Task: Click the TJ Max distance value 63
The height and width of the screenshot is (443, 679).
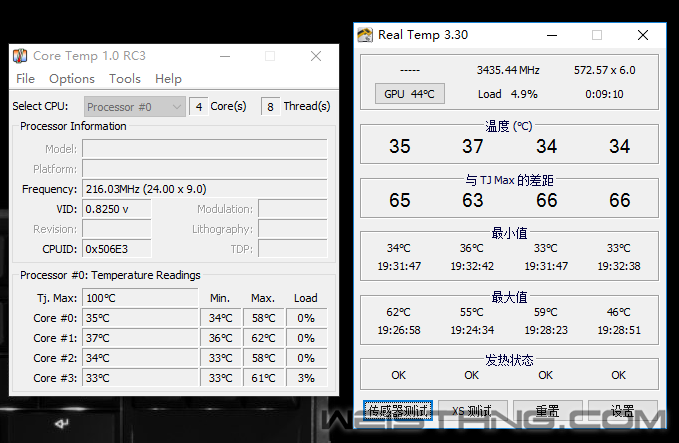Action: [x=472, y=200]
